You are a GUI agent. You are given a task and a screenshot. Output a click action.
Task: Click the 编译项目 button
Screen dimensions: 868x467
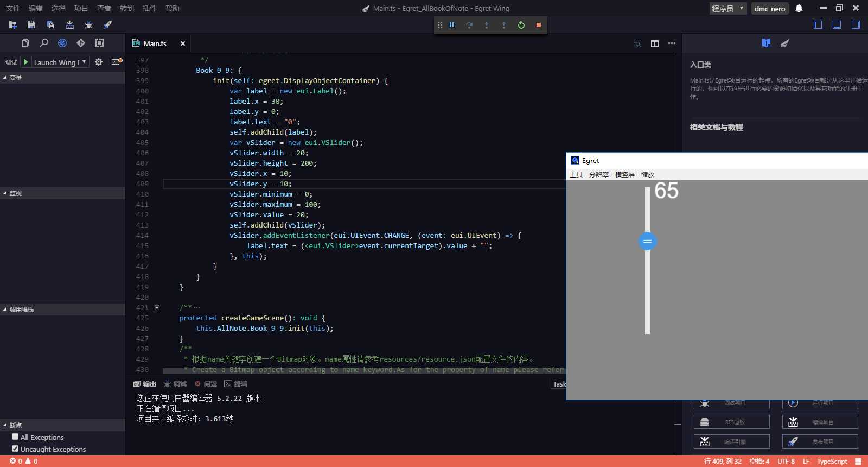pos(820,422)
